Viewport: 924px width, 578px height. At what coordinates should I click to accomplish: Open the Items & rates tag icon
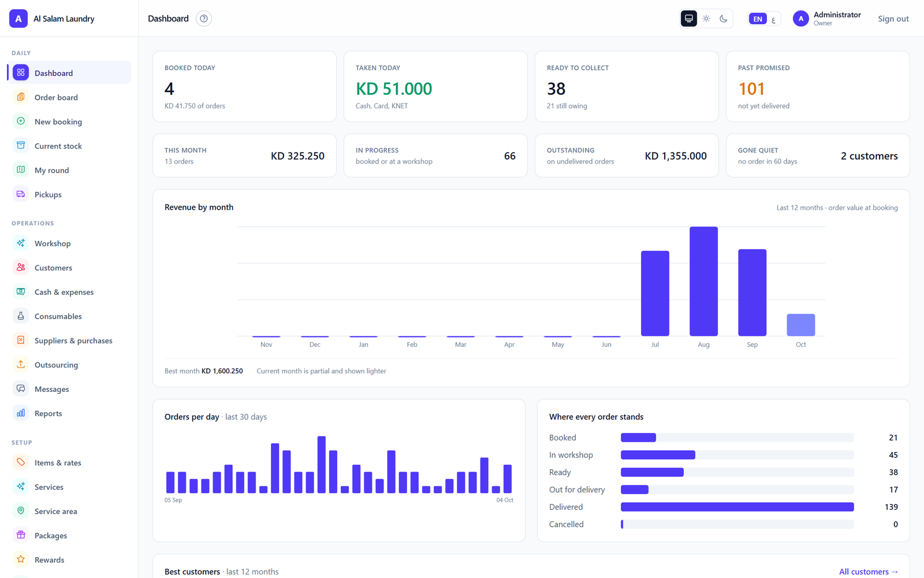click(21, 462)
